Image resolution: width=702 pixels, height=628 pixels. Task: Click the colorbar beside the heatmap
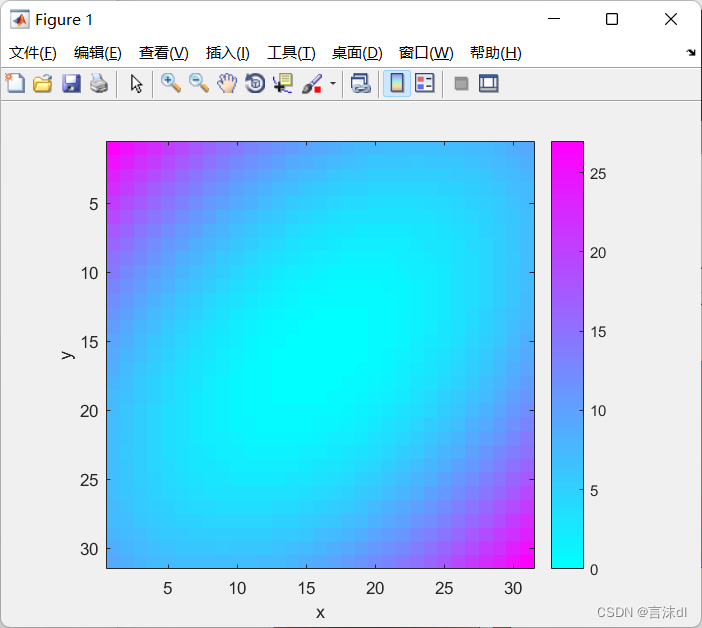(x=567, y=355)
